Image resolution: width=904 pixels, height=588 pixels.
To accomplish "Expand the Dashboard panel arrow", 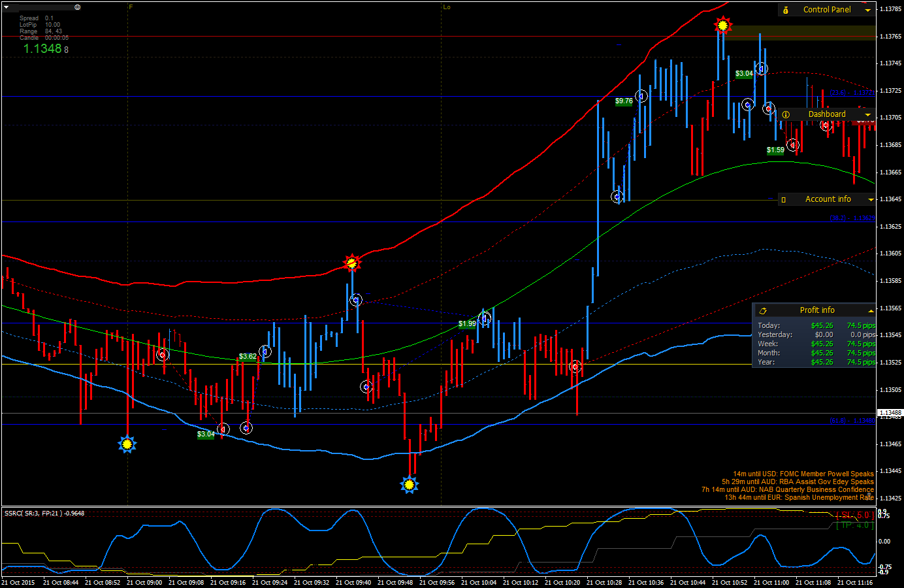I will pyautogui.click(x=867, y=114).
